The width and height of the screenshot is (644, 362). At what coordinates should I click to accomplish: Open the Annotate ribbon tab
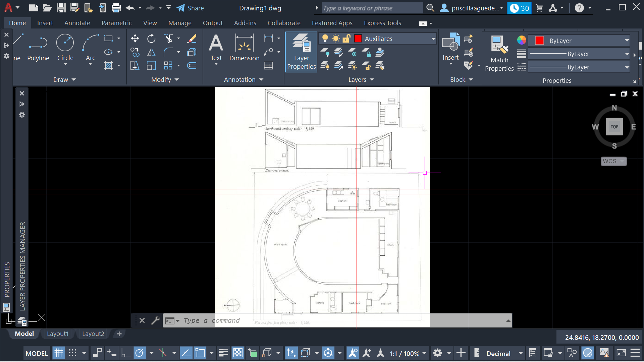(x=77, y=23)
